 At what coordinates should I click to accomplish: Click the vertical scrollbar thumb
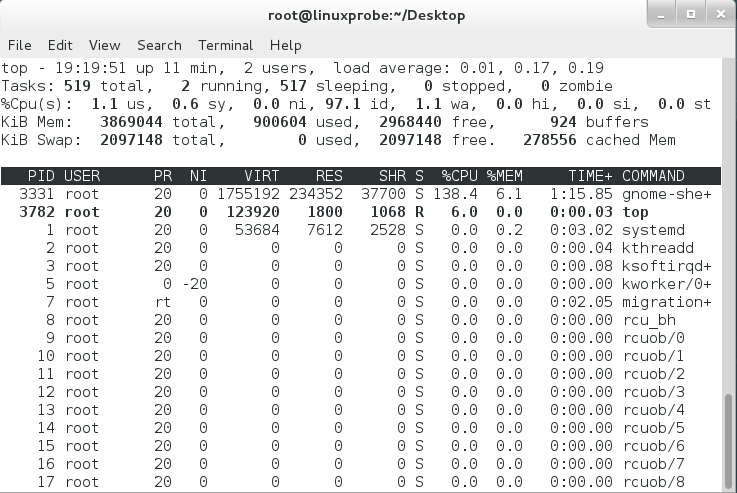(729, 439)
